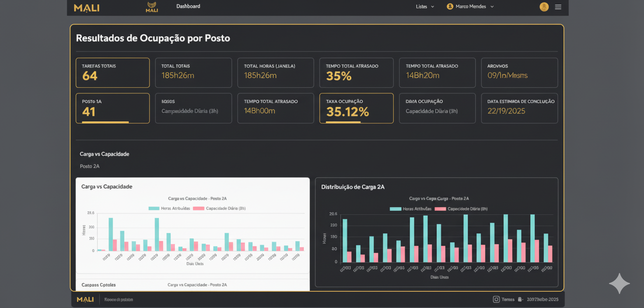Switch to the Dashboard menu item

click(188, 6)
